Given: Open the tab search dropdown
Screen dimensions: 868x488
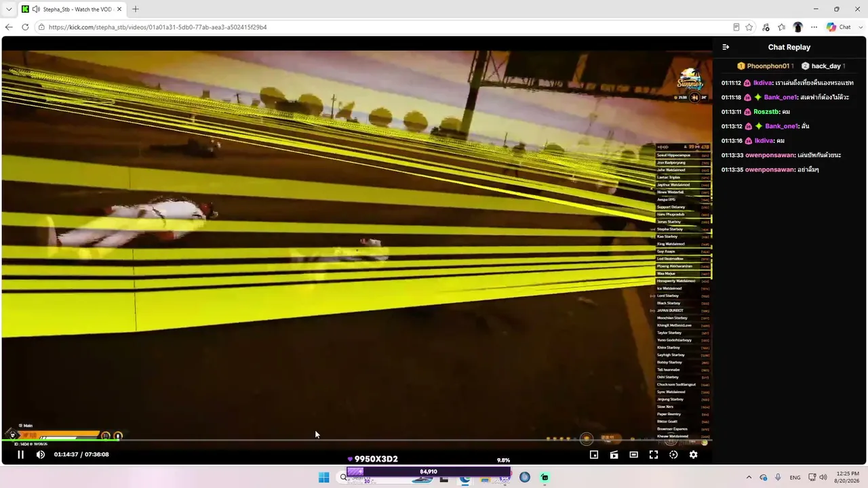Looking at the screenshot, I should pyautogui.click(x=9, y=9).
